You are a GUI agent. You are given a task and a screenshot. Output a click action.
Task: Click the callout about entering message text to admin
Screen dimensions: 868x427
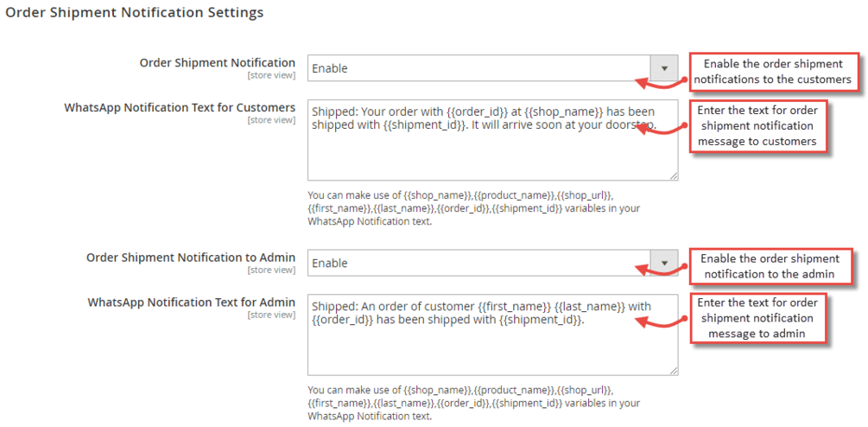point(757,318)
